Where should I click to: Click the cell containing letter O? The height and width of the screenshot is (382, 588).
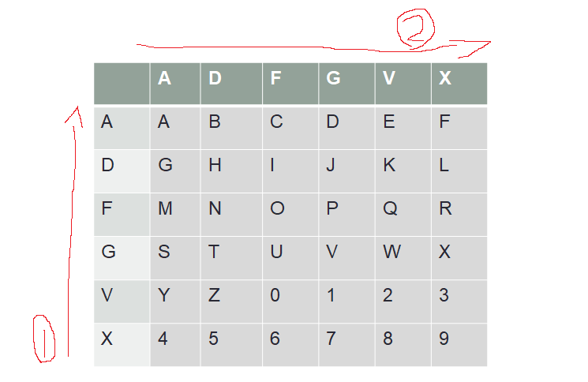coord(290,215)
